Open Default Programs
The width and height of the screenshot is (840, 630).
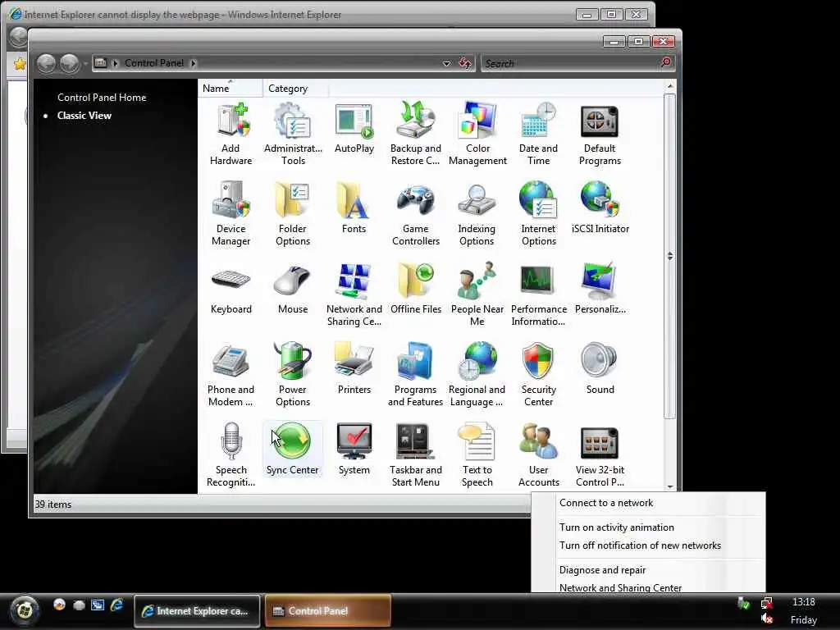pos(600,134)
